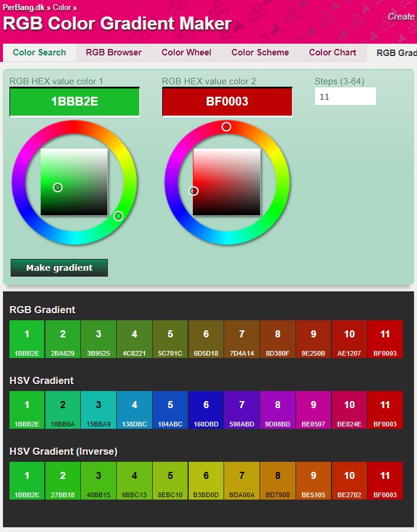Click the red saturation square of color 2

pyautogui.click(x=227, y=182)
